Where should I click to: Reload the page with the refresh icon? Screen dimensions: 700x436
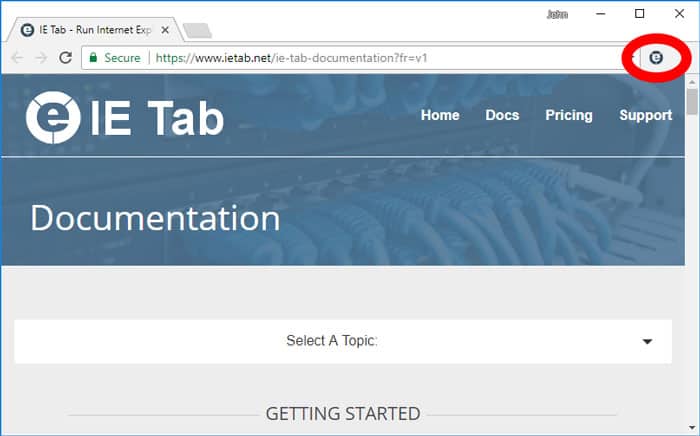pos(66,58)
